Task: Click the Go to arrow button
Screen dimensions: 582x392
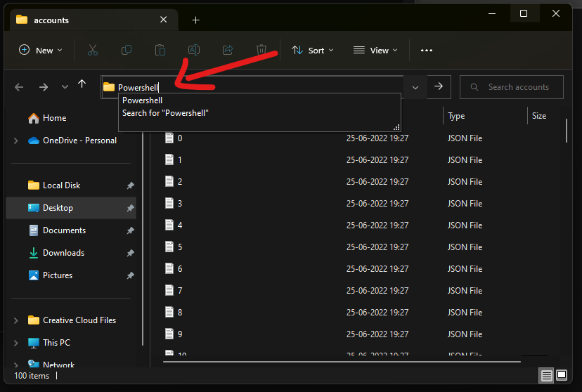Action: (x=439, y=86)
